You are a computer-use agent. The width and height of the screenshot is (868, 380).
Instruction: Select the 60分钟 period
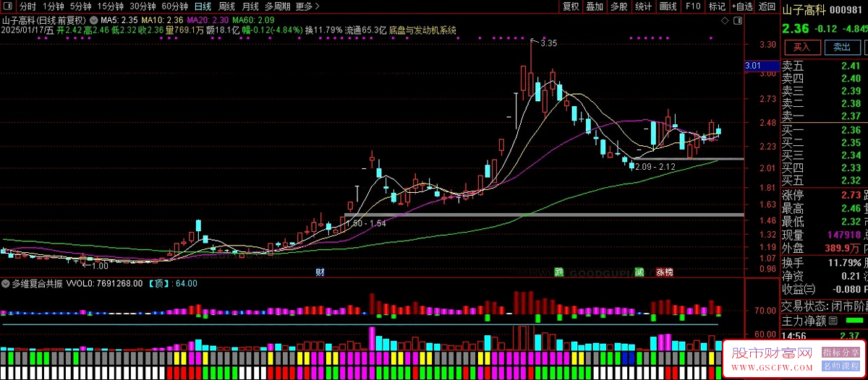coord(174,7)
